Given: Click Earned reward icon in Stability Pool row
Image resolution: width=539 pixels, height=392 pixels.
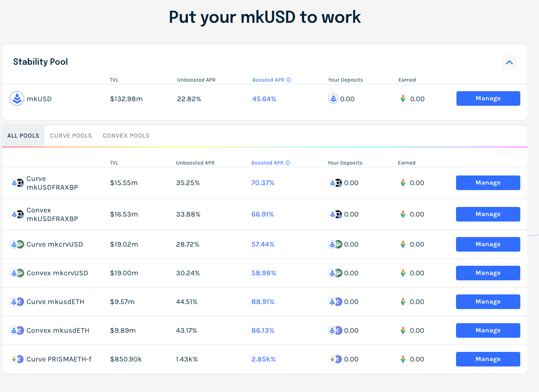Looking at the screenshot, I should [x=403, y=99].
